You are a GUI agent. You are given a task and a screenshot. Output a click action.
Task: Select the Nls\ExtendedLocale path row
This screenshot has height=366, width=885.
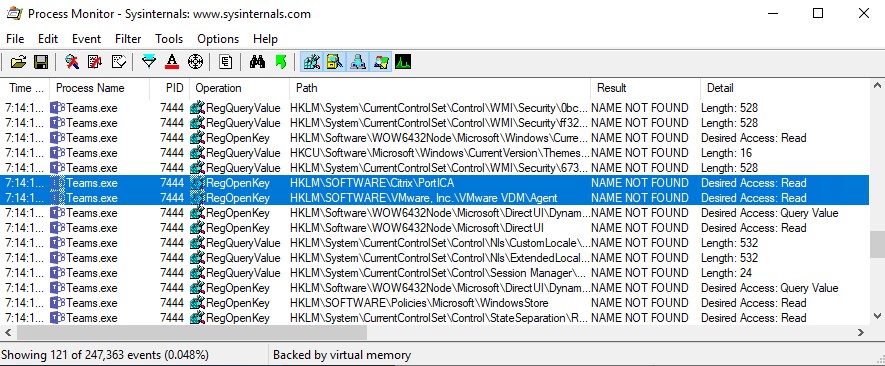click(435, 258)
